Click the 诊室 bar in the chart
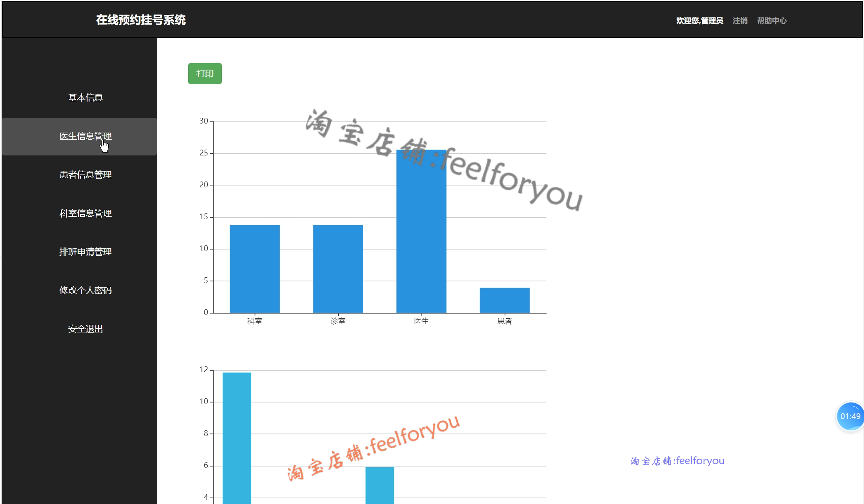 click(338, 269)
